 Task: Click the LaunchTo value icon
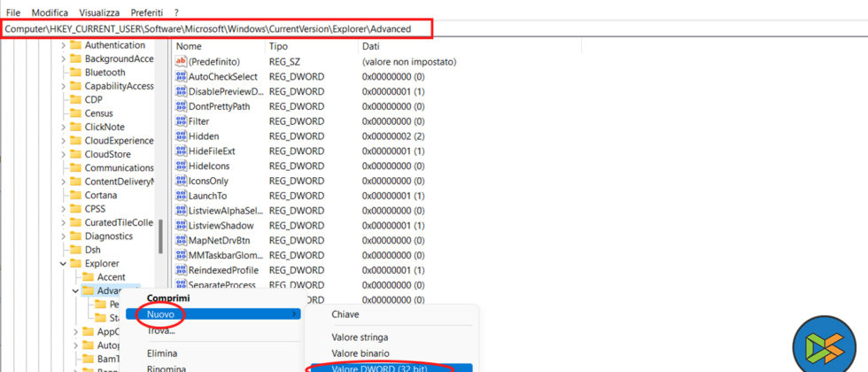[181, 196]
